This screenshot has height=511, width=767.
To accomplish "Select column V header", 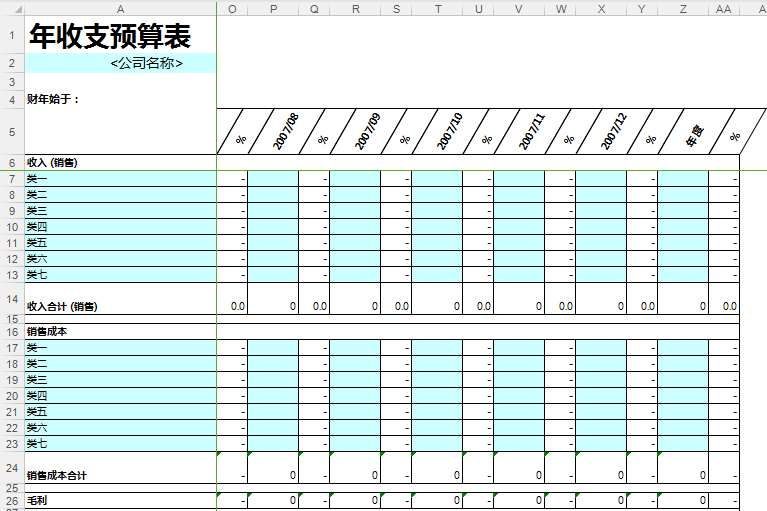I will point(519,8).
